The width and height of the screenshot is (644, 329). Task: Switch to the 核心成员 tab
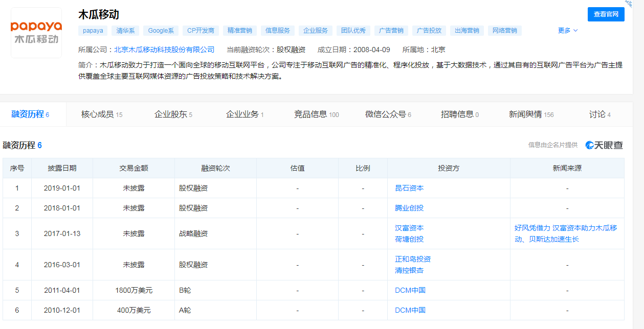[102, 114]
